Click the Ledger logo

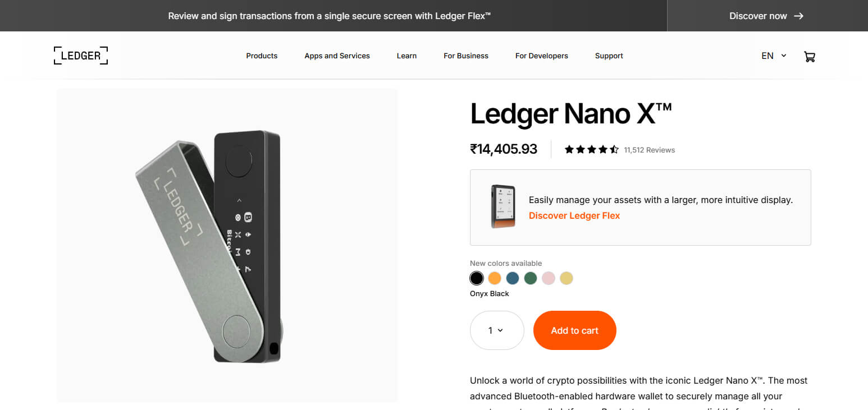tap(80, 55)
